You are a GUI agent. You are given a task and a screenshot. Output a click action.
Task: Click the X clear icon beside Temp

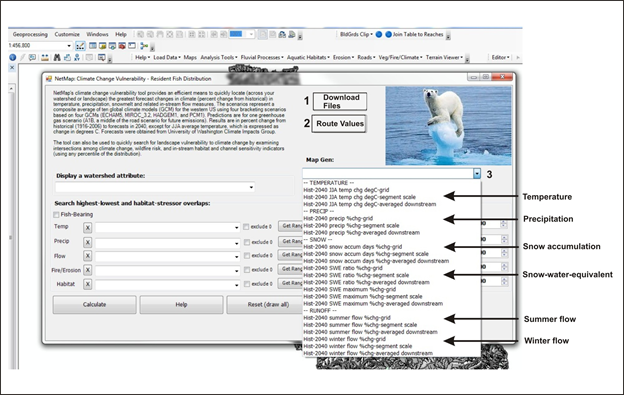88,228
